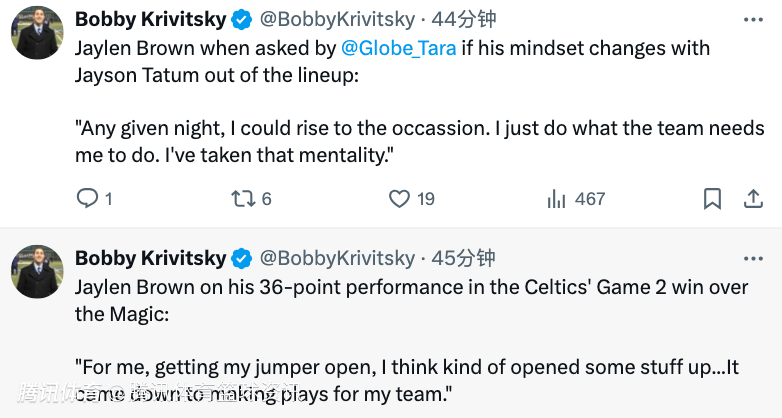The width and height of the screenshot is (782, 418).
Task: Click the @BobbyKrivitsky handle on first tweet
Action: [337, 19]
